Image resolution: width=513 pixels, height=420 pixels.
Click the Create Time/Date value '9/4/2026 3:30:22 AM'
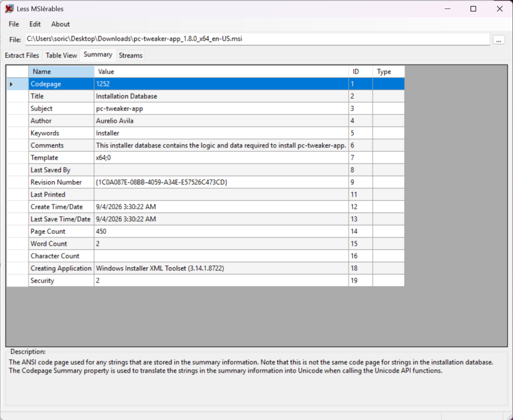[221, 207]
